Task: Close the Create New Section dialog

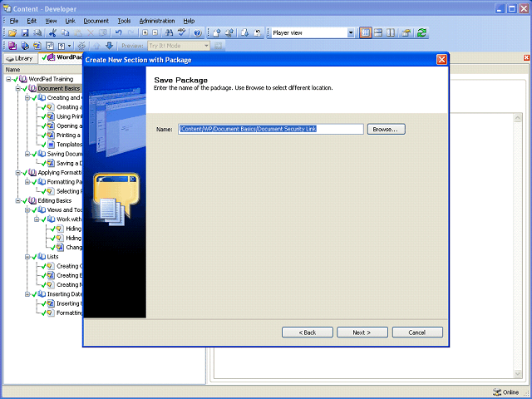Action: 441,60
